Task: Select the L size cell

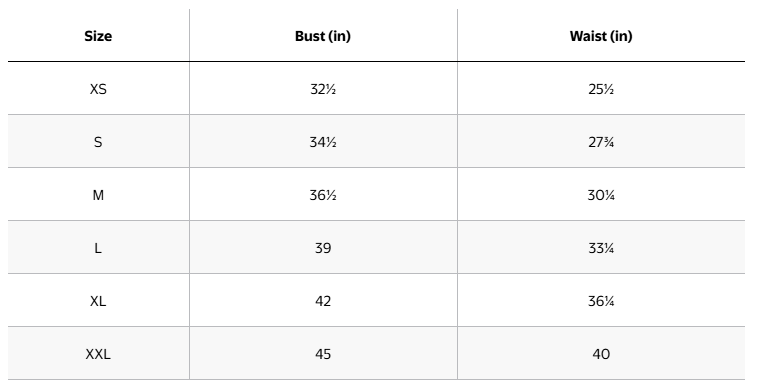Action: (98, 248)
